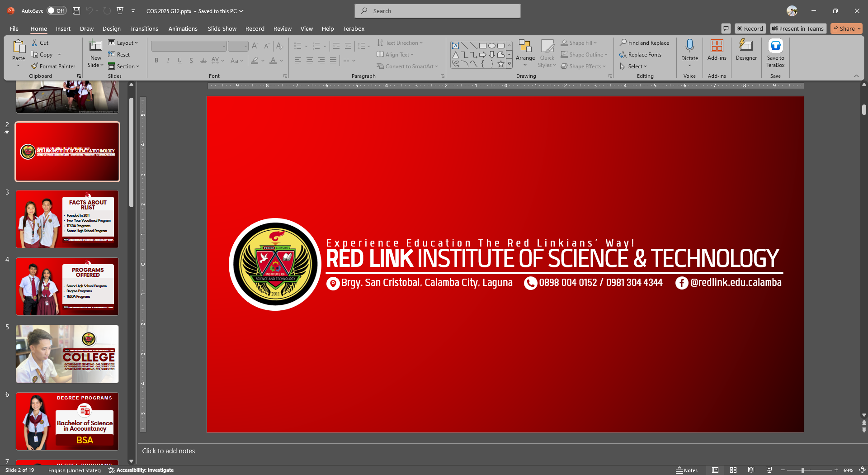Open the font name combo box
868x475 pixels.
coord(189,46)
